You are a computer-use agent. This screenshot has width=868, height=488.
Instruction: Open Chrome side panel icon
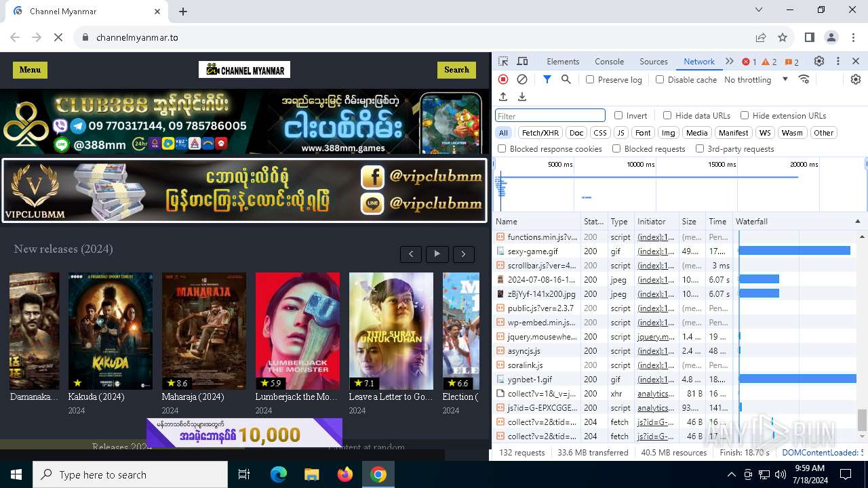pos(810,37)
